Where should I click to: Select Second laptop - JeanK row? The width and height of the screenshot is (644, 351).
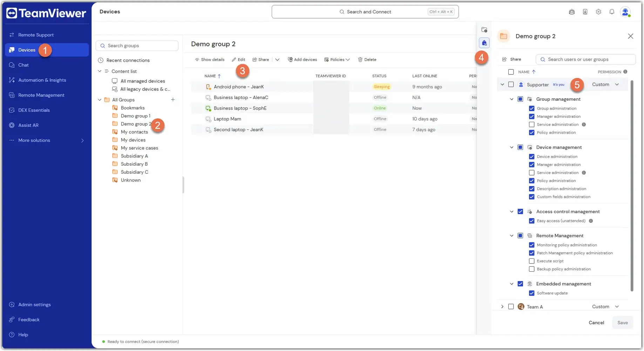pos(333,130)
